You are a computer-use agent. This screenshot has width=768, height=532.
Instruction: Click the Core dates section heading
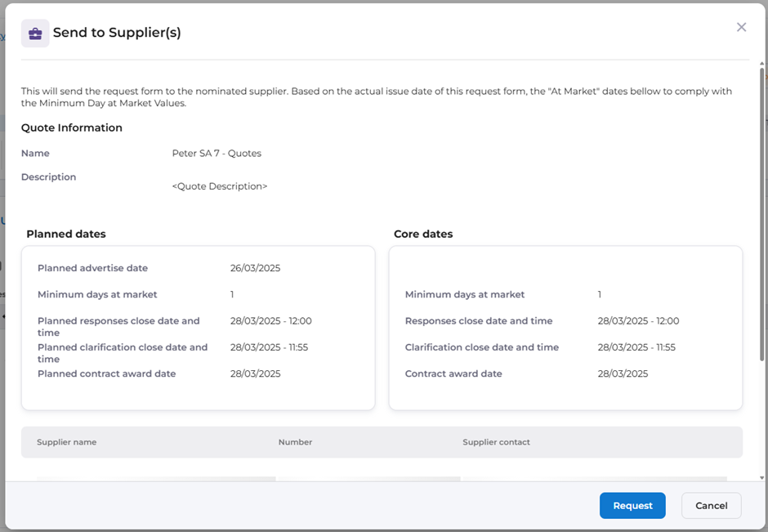(423, 234)
